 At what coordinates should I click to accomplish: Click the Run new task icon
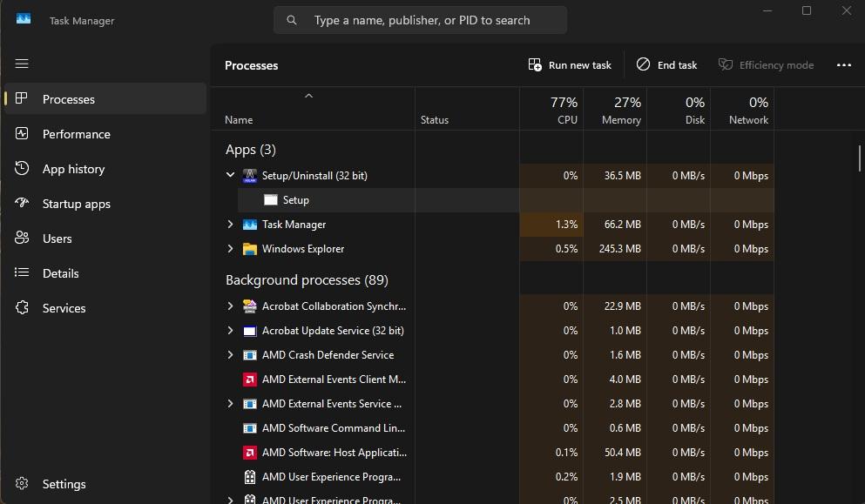(x=535, y=64)
